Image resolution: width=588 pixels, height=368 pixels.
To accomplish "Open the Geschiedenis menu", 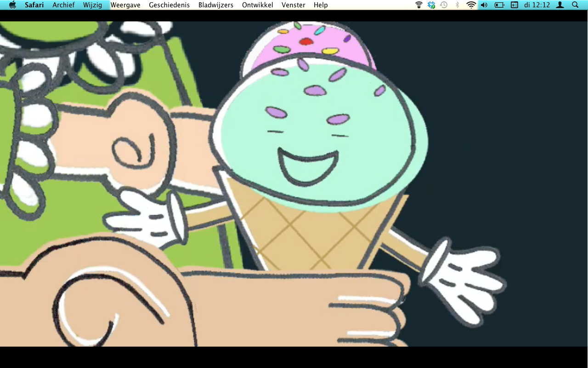I will (x=170, y=5).
